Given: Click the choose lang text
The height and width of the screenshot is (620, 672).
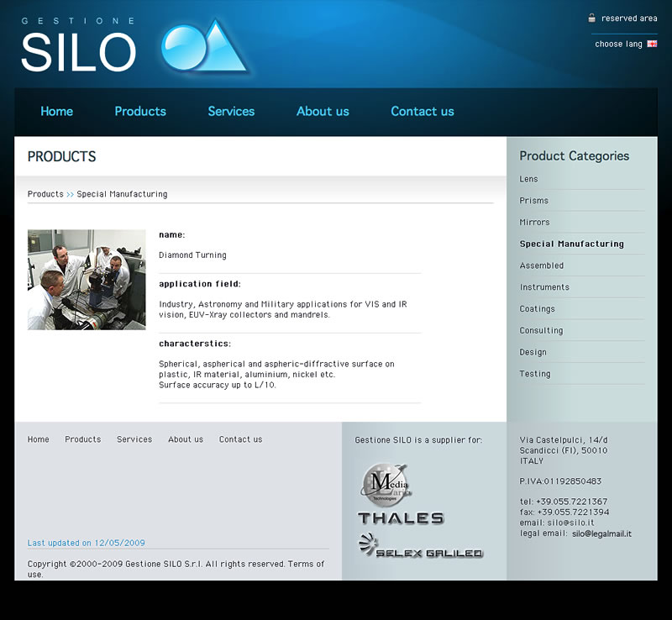Looking at the screenshot, I should coord(618,45).
